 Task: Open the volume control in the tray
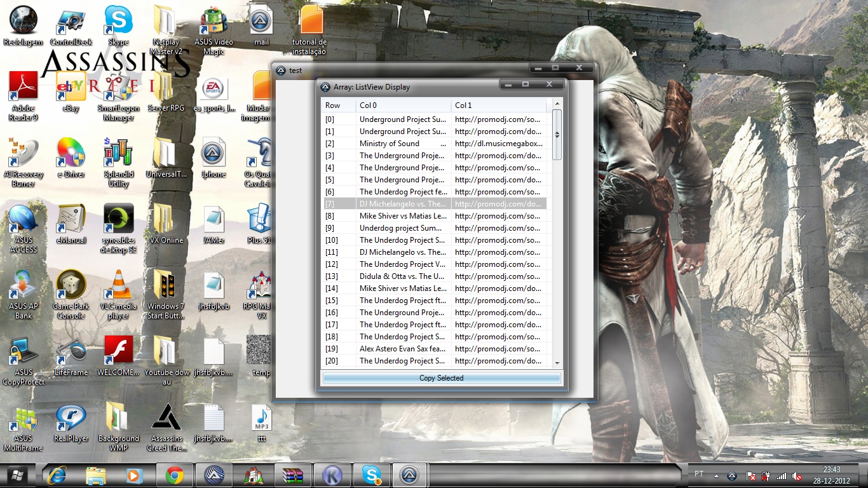pyautogui.click(x=797, y=475)
